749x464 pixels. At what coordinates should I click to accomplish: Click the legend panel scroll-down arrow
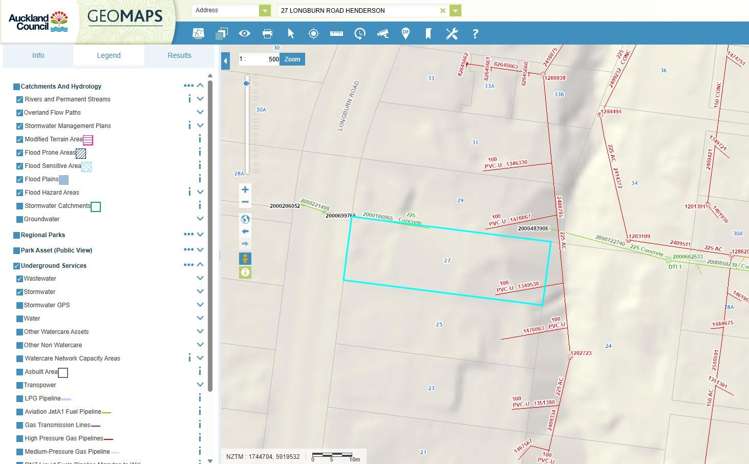[210, 461]
